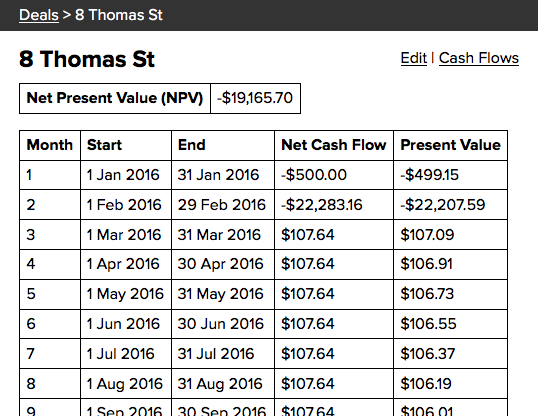Click the Edit link
The height and width of the screenshot is (416, 538).
point(414,58)
